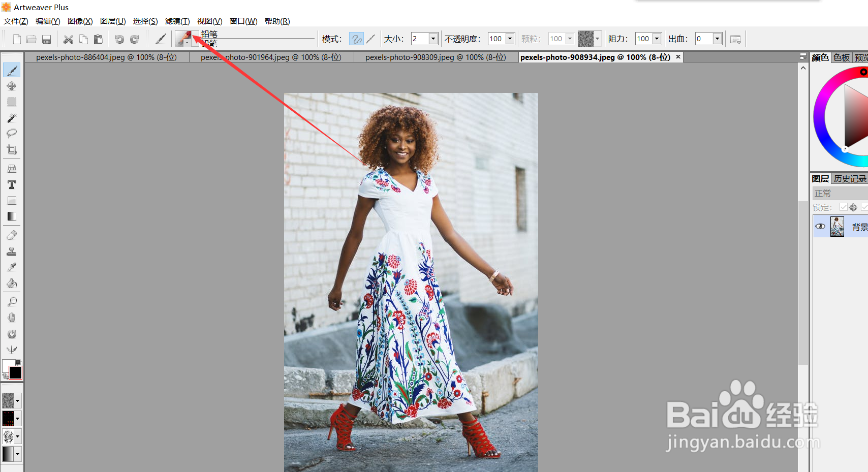Open the 帮助 (Help) menu
868x472 pixels.
pos(277,21)
